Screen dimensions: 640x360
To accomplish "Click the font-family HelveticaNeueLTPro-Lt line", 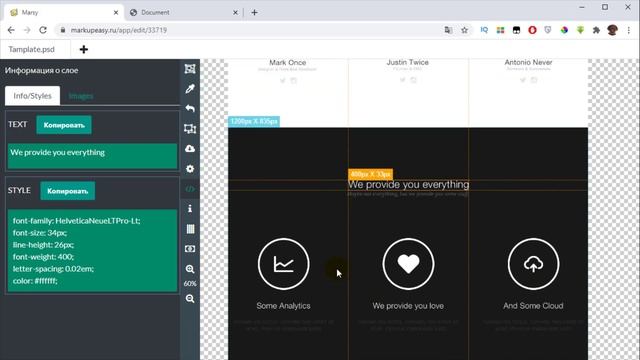I will coord(76,220).
